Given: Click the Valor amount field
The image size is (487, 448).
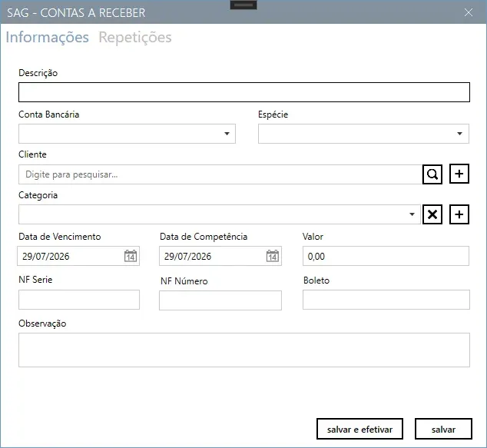Looking at the screenshot, I should click(x=386, y=256).
